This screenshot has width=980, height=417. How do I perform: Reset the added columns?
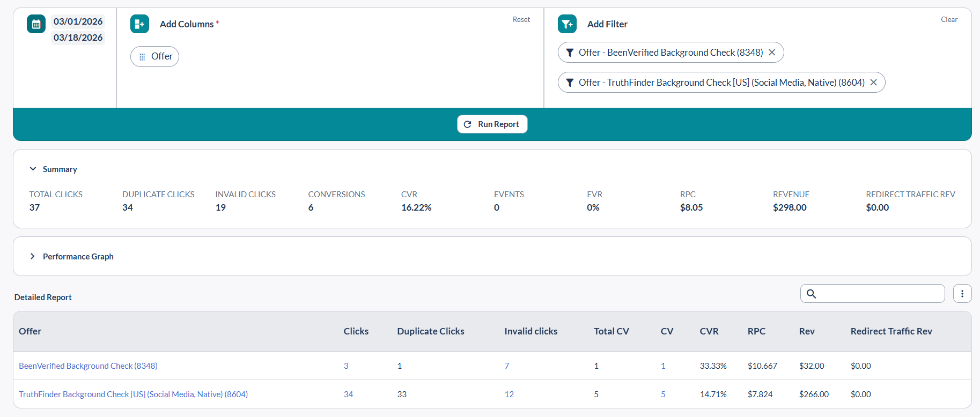[x=521, y=20]
